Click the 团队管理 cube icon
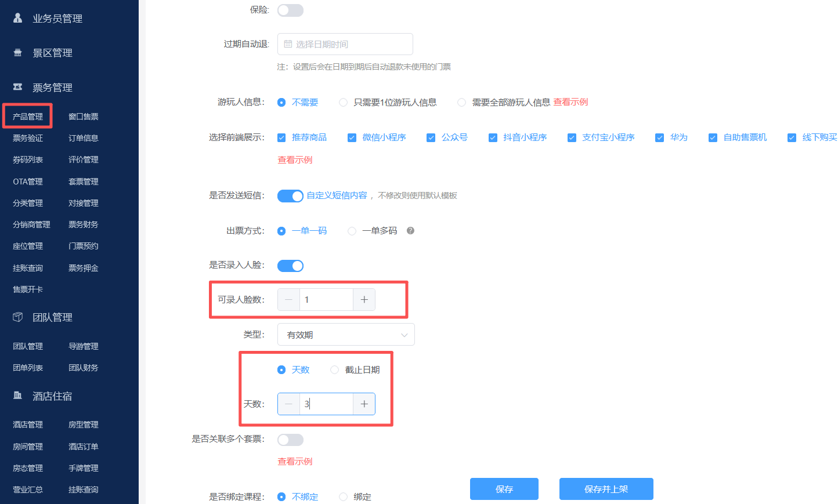 (x=16, y=317)
